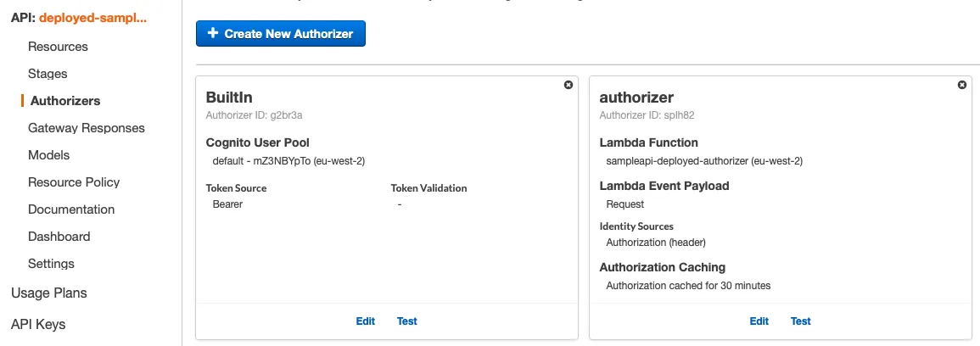980x346 pixels.
Task: Test the Lambda authorizer
Action: (x=801, y=321)
